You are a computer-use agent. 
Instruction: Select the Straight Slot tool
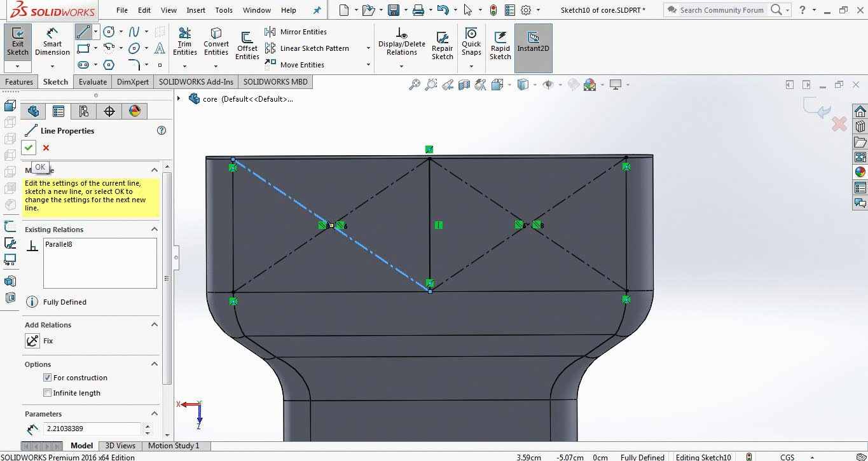tap(83, 65)
